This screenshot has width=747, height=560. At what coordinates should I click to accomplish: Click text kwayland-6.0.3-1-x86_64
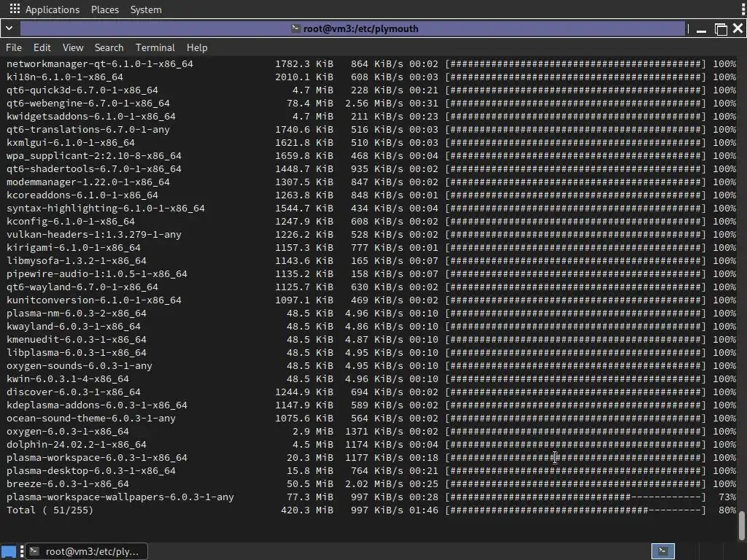pos(74,326)
